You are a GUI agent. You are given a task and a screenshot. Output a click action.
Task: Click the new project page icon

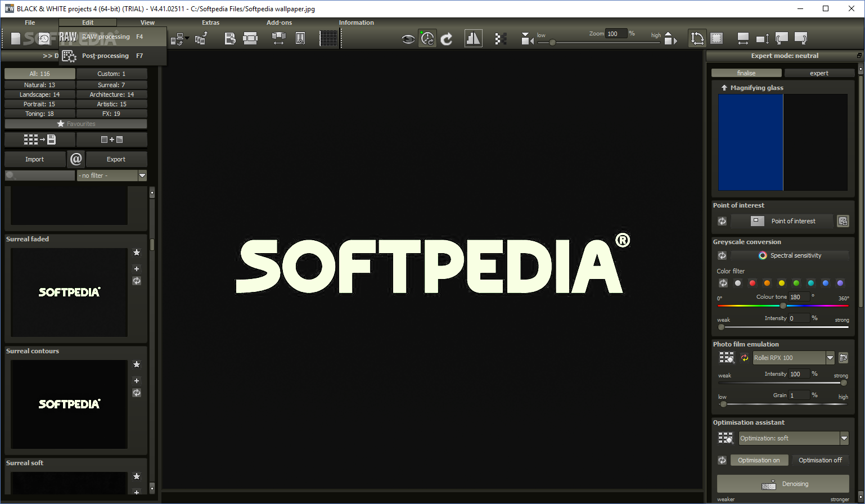(16, 38)
